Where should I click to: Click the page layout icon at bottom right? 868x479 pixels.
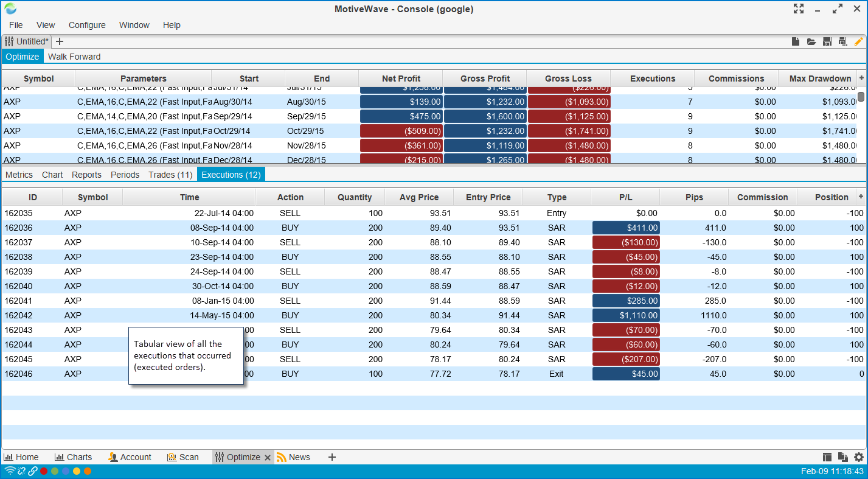point(827,457)
